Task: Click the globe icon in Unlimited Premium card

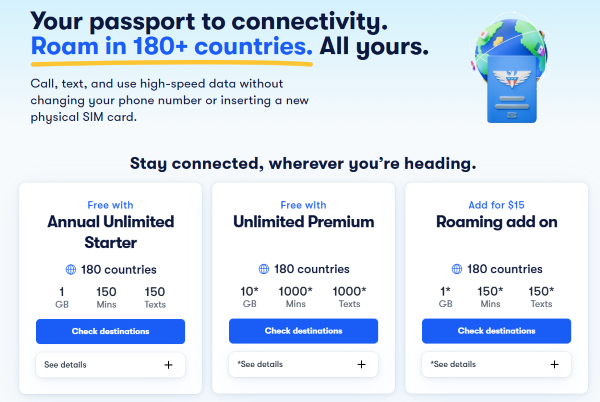Action: [x=264, y=269]
